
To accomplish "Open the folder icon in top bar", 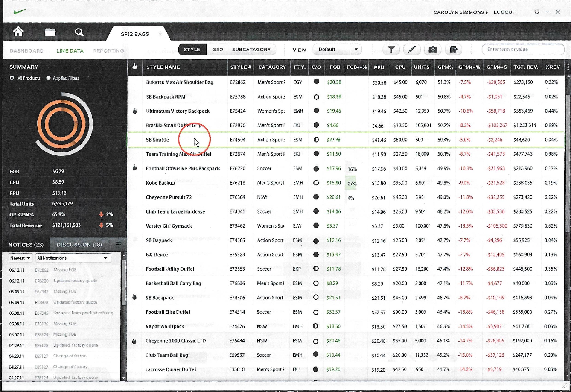I will 50,32.
